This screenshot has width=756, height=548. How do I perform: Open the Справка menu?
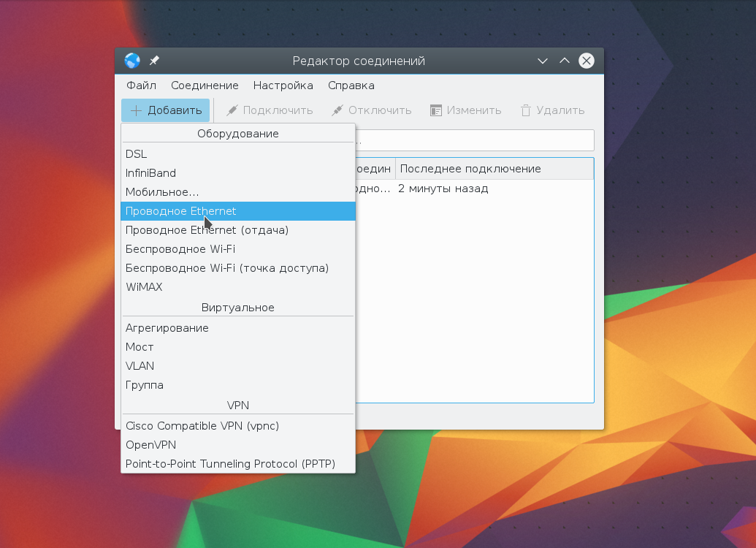351,85
